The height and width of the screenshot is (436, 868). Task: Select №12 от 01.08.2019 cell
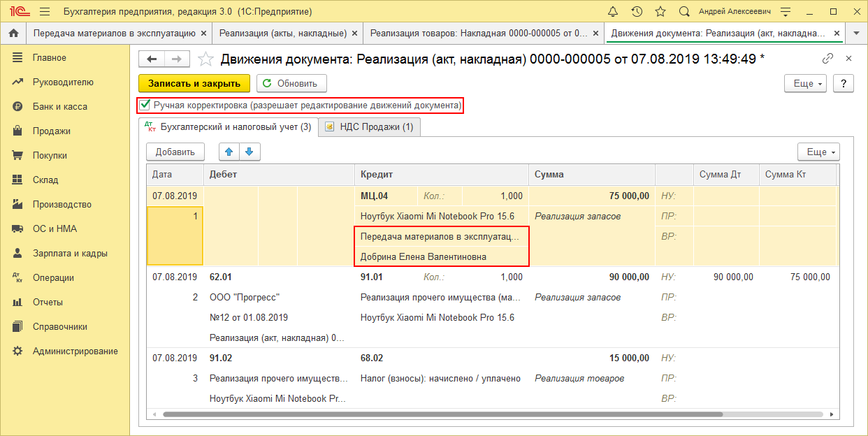click(279, 317)
